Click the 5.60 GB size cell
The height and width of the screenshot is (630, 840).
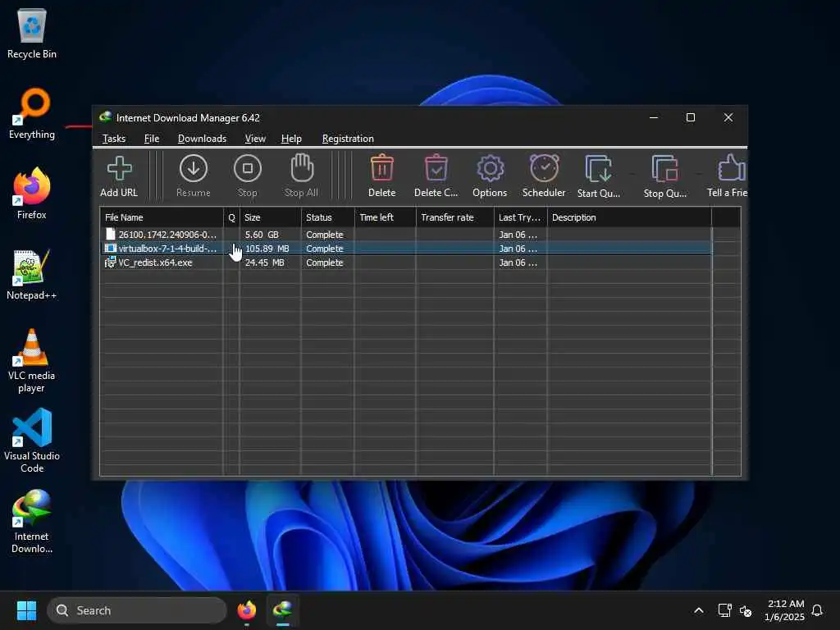262,235
